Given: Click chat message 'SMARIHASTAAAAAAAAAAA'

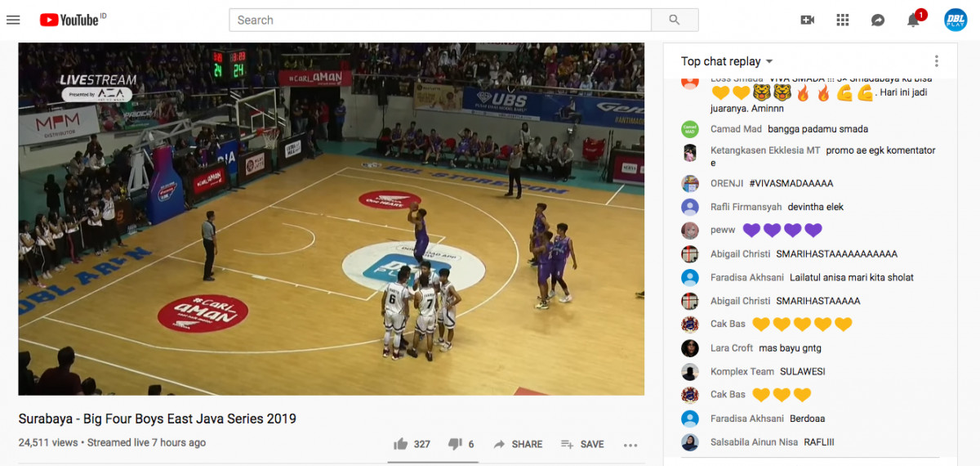Looking at the screenshot, I should click(836, 253).
